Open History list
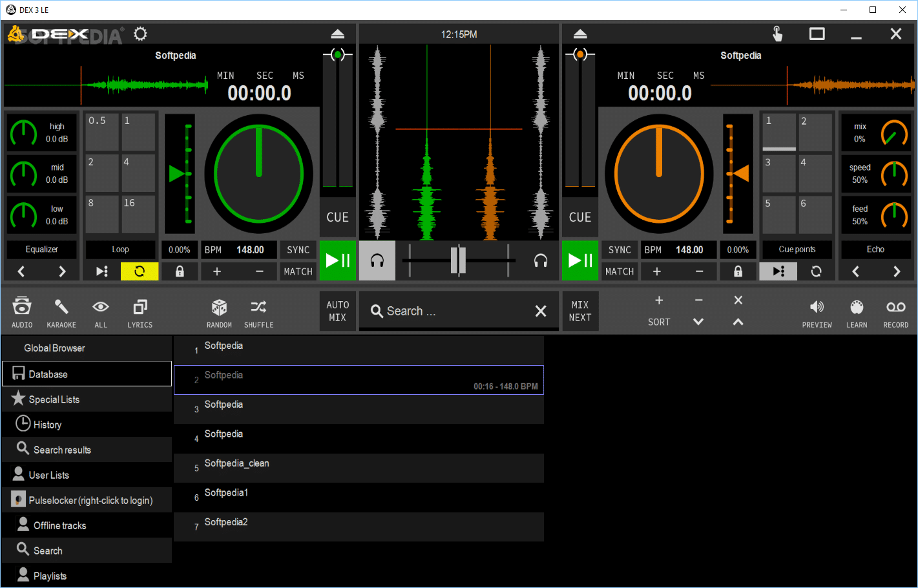Image resolution: width=918 pixels, height=588 pixels. click(x=87, y=425)
